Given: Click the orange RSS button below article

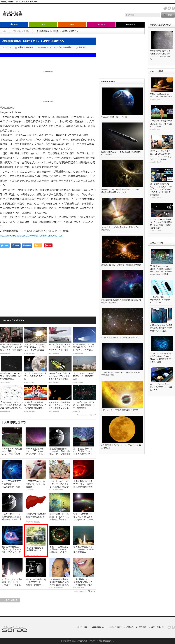Looking at the screenshot, I should coord(38,245).
